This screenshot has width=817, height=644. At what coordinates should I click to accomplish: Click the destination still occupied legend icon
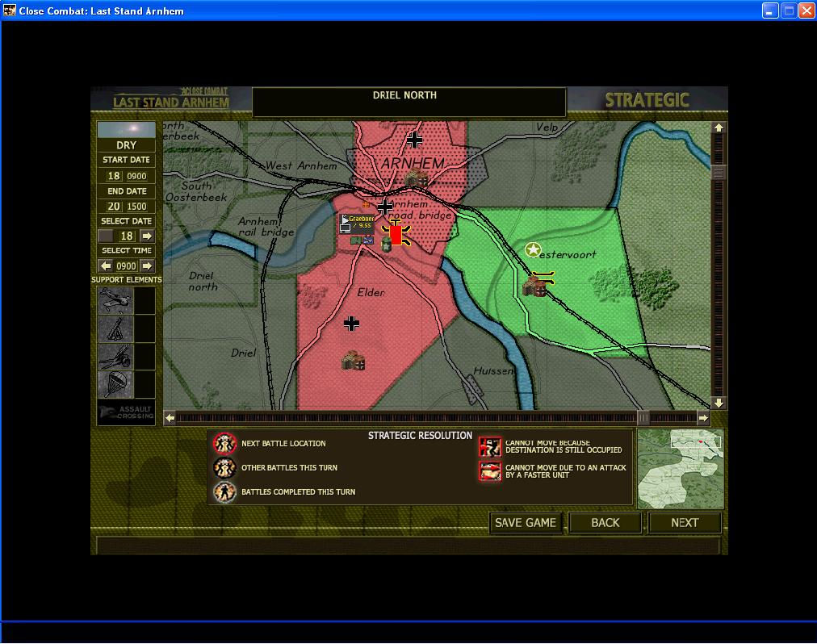tap(490, 446)
